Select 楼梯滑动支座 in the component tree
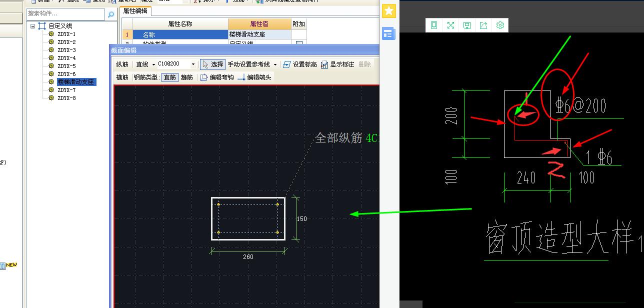Screen dimensions: 644x308 (76, 82)
